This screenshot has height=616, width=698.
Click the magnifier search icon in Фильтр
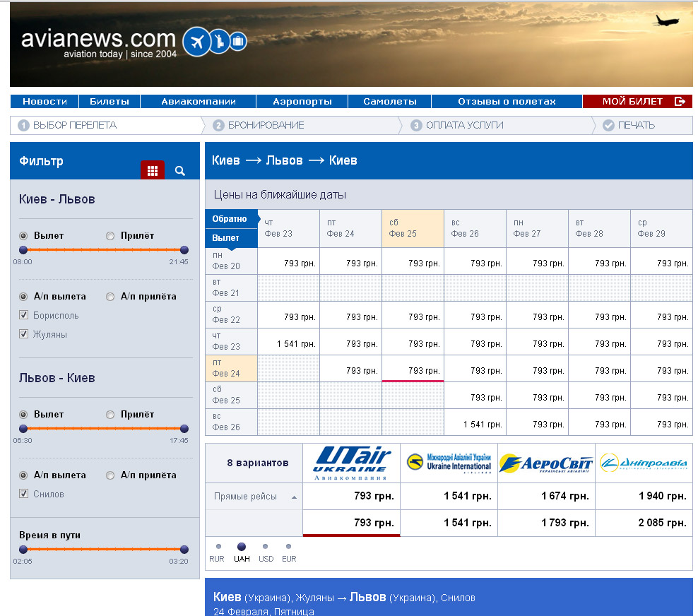pos(180,170)
